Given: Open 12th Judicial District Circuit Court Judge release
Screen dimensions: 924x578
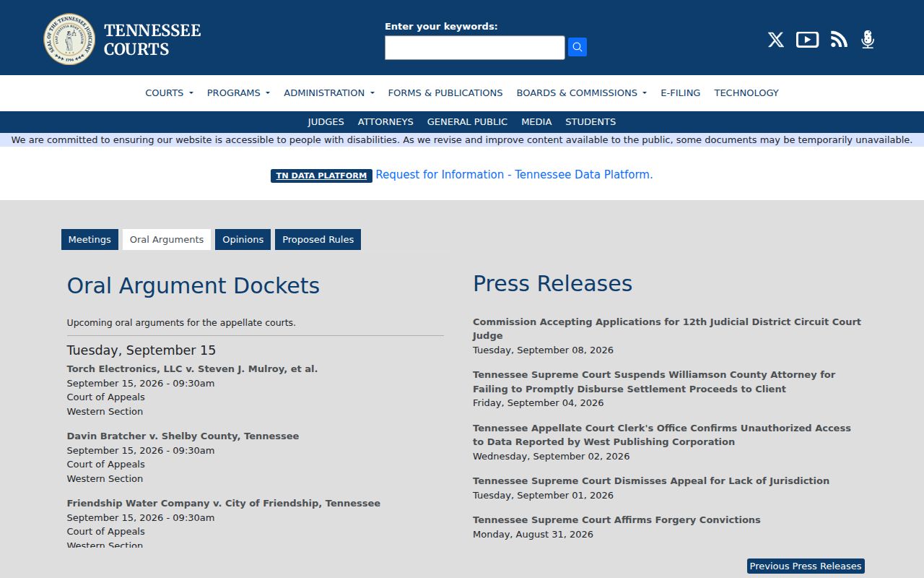Looking at the screenshot, I should pyautogui.click(x=667, y=329).
